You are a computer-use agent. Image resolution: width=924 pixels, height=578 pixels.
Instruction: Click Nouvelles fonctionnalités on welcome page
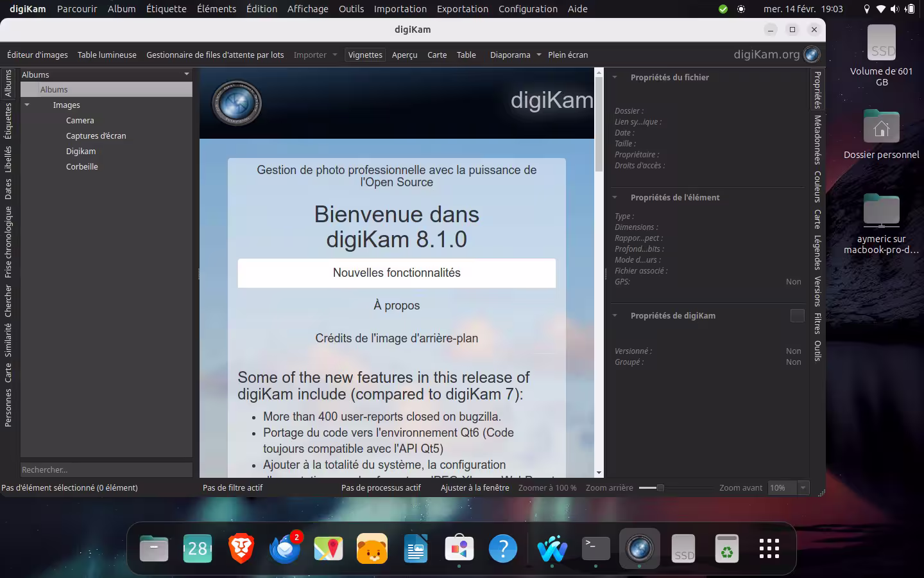coord(397,273)
